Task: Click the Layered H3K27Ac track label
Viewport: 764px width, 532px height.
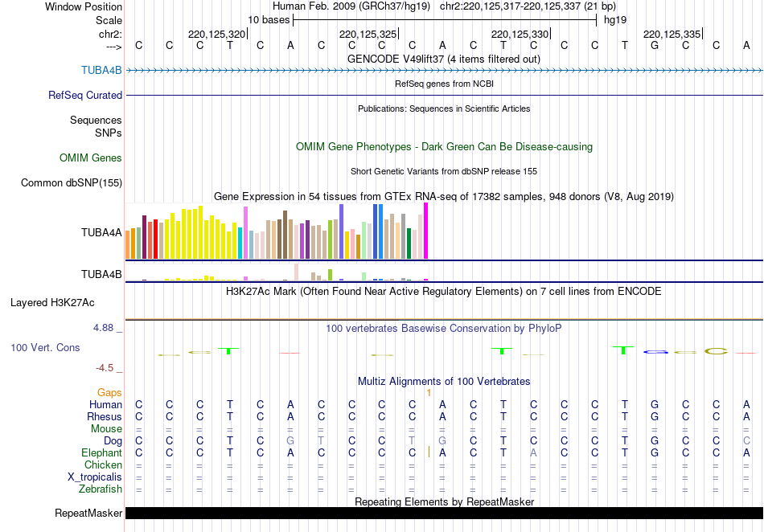Action: [x=52, y=302]
